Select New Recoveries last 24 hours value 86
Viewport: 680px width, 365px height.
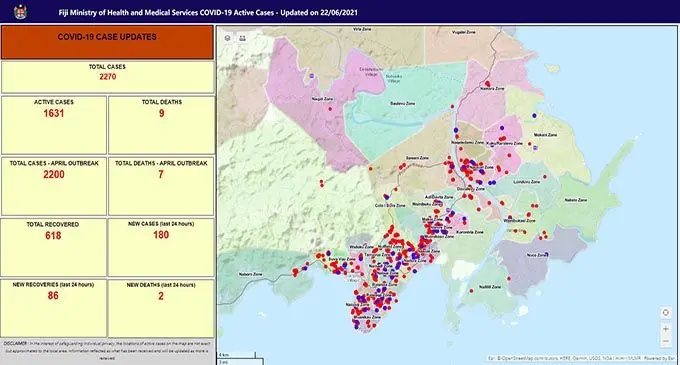click(x=53, y=296)
